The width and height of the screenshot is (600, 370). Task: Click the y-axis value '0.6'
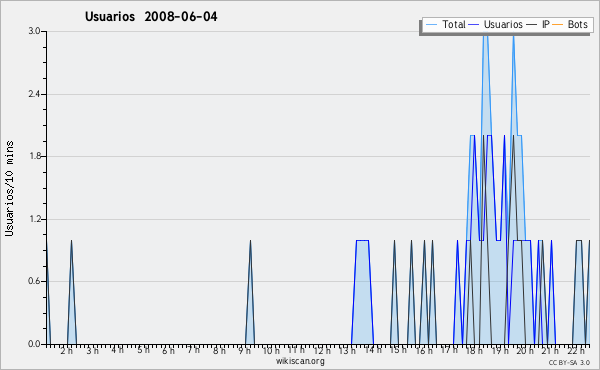click(x=34, y=281)
